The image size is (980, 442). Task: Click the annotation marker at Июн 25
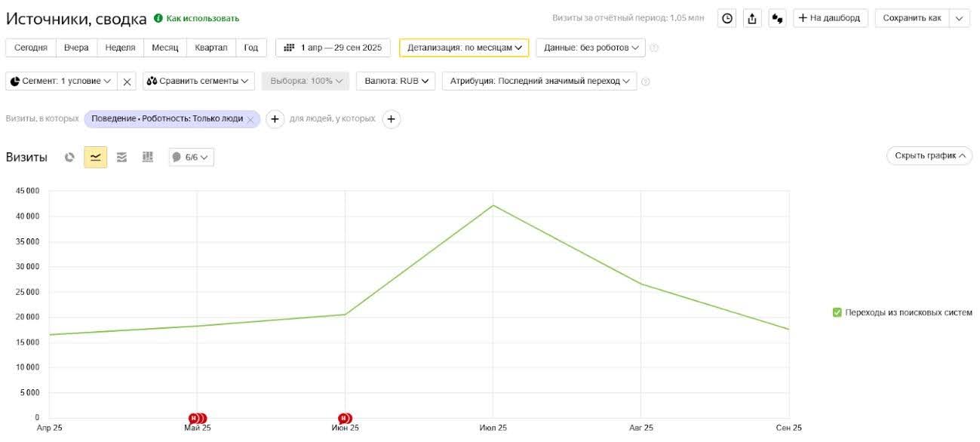click(x=345, y=418)
